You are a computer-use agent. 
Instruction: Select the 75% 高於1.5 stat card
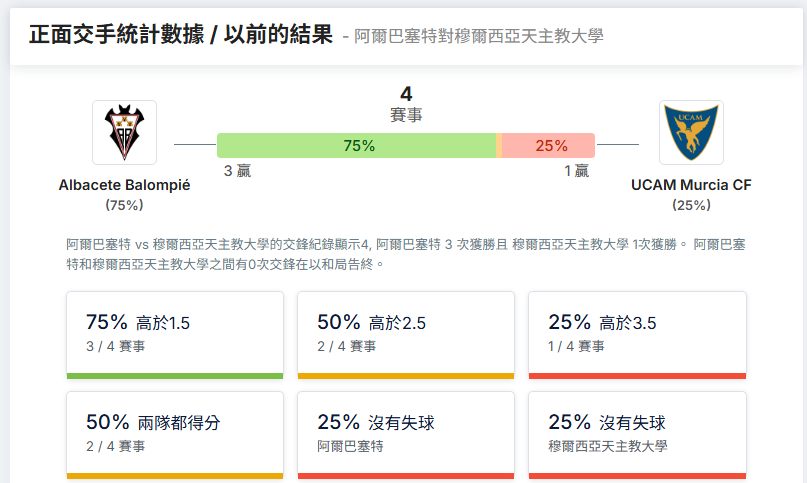pyautogui.click(x=175, y=335)
